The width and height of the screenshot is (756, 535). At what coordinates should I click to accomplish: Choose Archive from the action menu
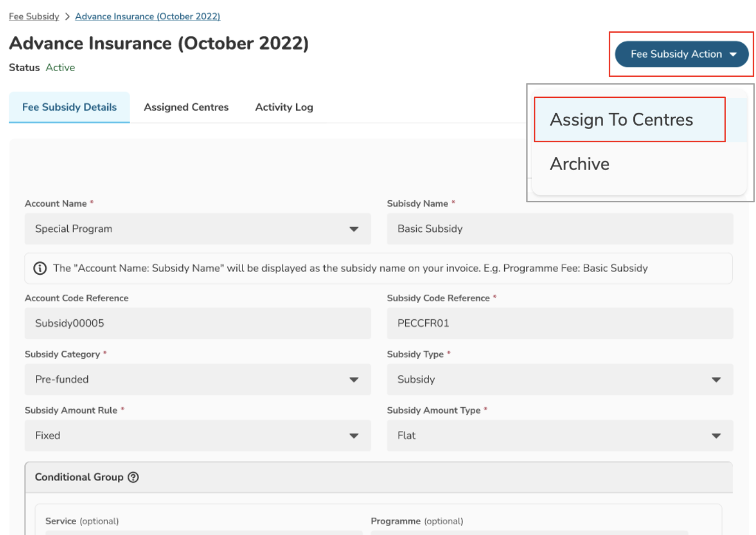[580, 164]
